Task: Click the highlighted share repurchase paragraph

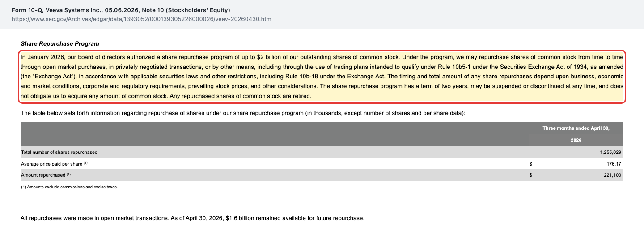Action: 322,77
